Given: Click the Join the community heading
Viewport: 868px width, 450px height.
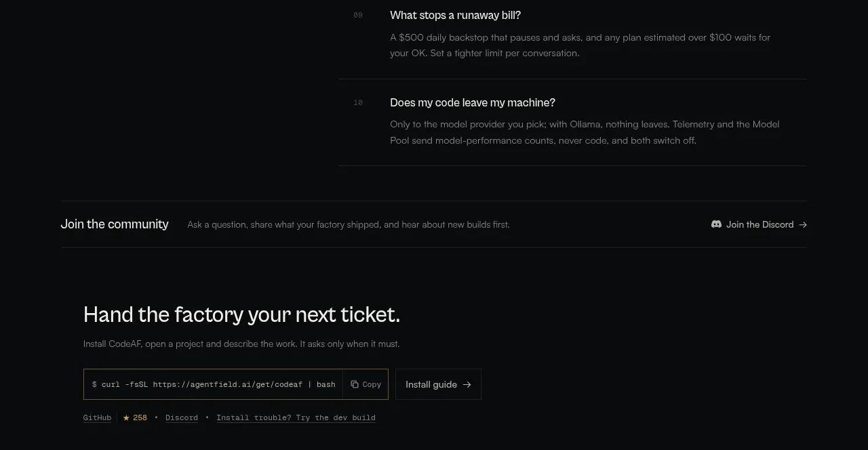Looking at the screenshot, I should [x=115, y=224].
